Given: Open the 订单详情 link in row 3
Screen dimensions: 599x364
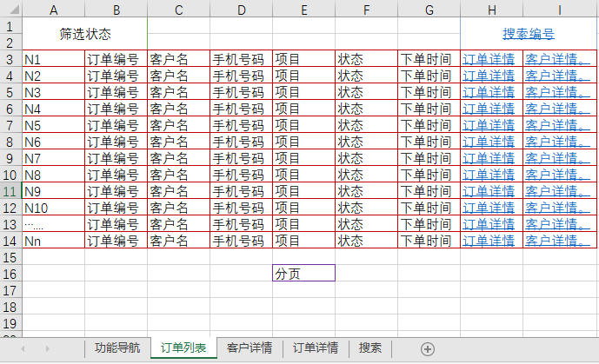Looking at the screenshot, I should [x=488, y=60].
